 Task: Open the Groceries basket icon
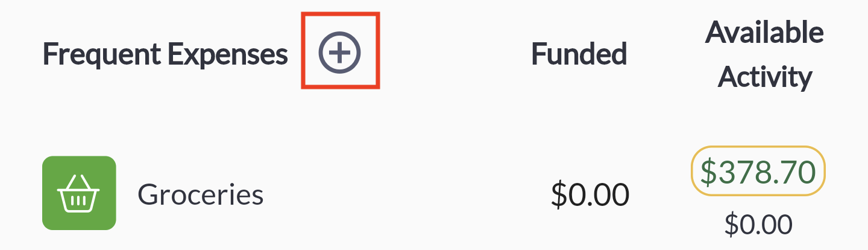79,193
